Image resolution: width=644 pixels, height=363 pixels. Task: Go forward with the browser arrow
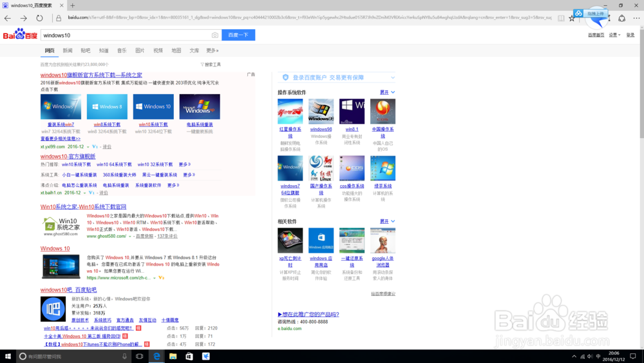tap(23, 18)
